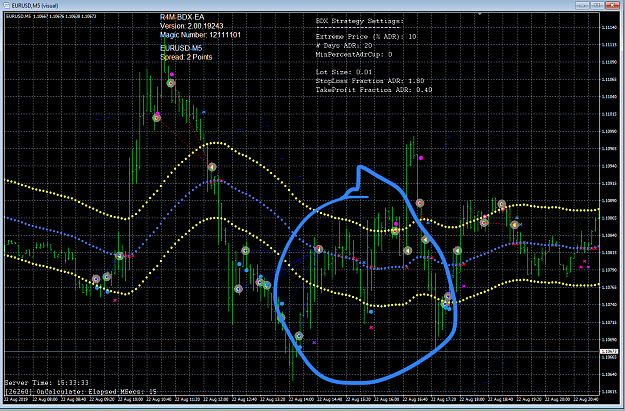Select the 'R4M BDX EA' label
The width and height of the screenshot is (625, 411).
tap(182, 17)
